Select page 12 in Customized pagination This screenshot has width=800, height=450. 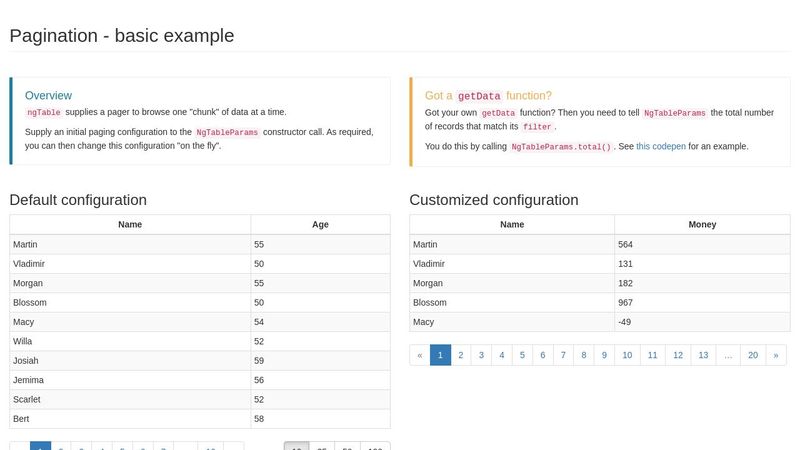click(x=678, y=355)
